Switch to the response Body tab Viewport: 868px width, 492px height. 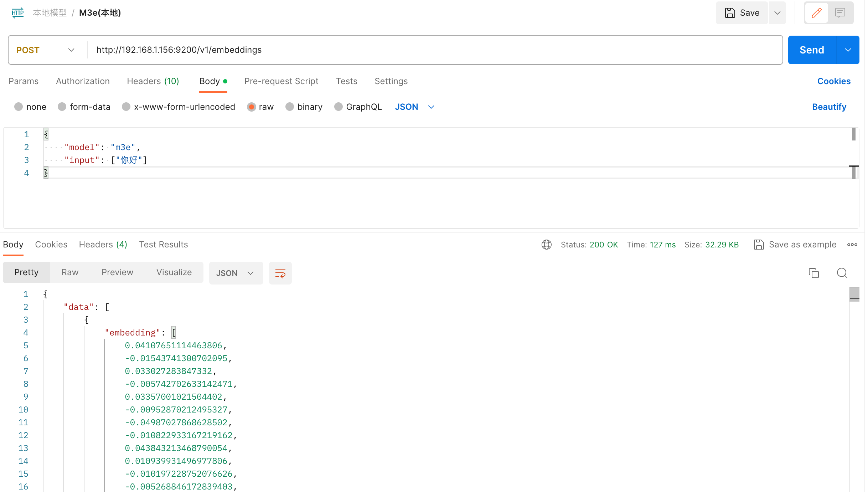click(13, 245)
